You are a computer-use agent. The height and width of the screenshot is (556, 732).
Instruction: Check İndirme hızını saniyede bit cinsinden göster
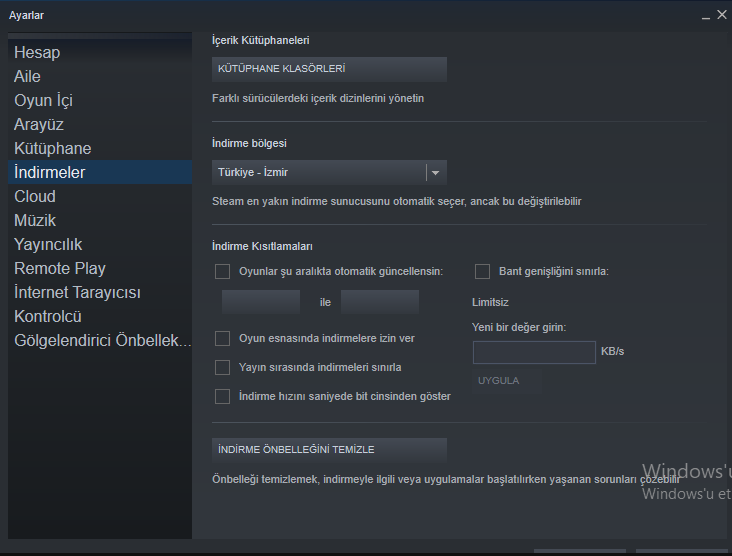(x=222, y=396)
